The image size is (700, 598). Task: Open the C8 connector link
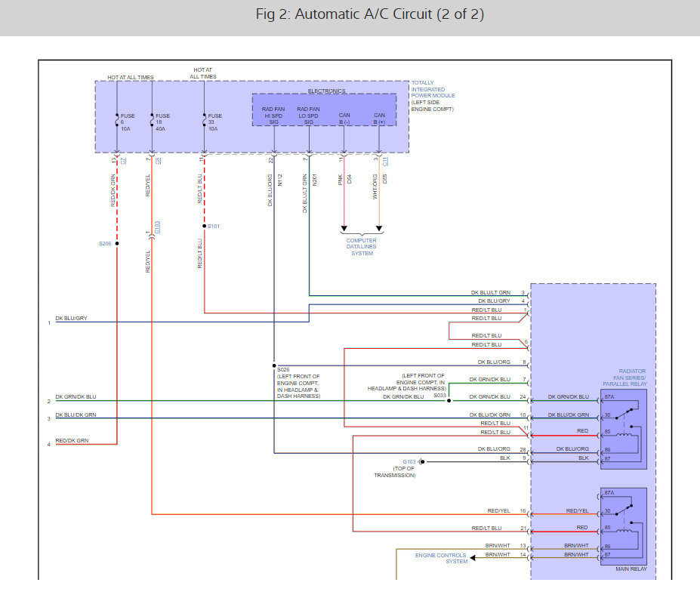[158, 161]
